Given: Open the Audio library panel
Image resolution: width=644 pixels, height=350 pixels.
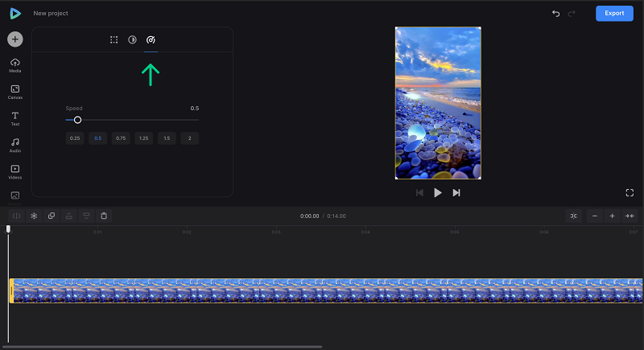Looking at the screenshot, I should 14,146.
